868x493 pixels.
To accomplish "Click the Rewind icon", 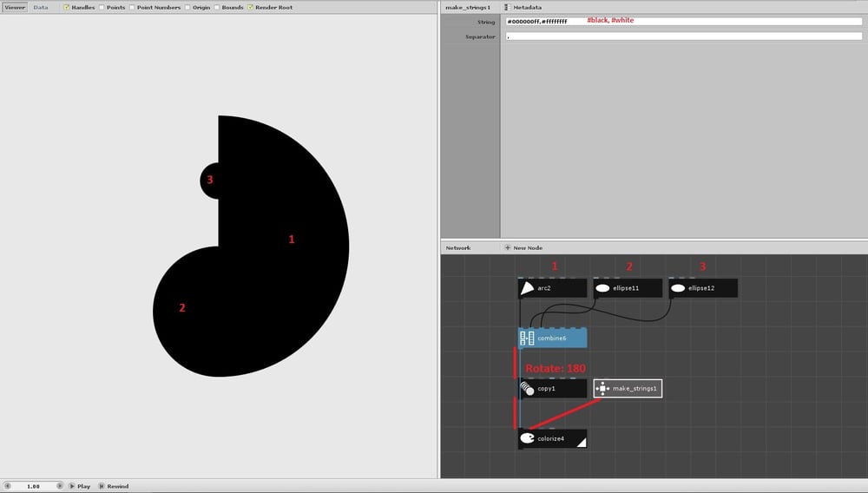I will coord(102,486).
